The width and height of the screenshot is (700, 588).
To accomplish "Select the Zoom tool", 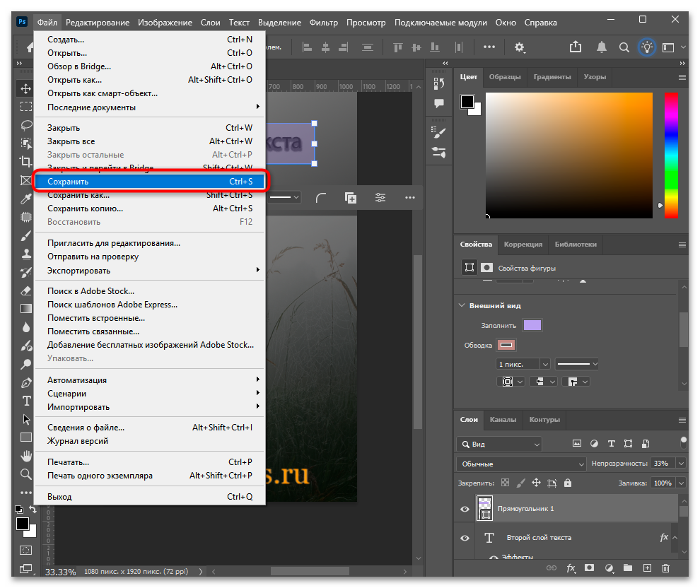I will point(26,474).
